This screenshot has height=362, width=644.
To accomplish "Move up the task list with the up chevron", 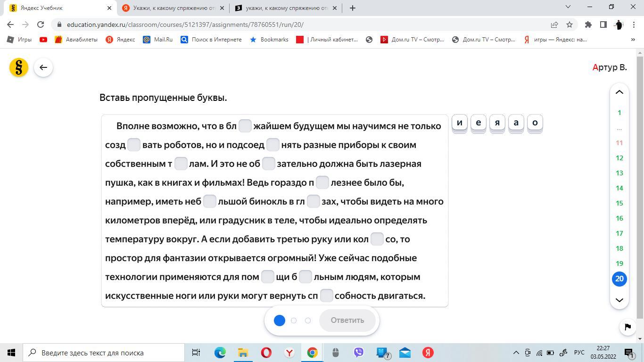I will click(x=619, y=92).
